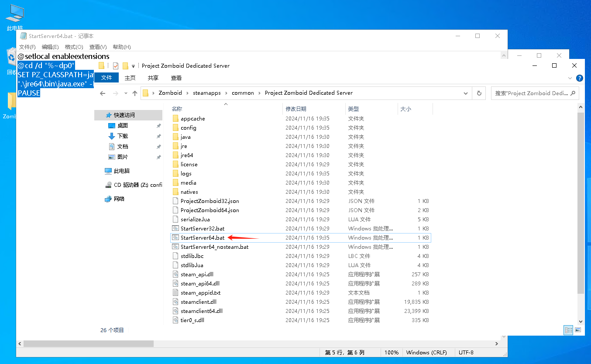Click the steam_api.dll file icon
The height and width of the screenshot is (364, 591).
175,275
